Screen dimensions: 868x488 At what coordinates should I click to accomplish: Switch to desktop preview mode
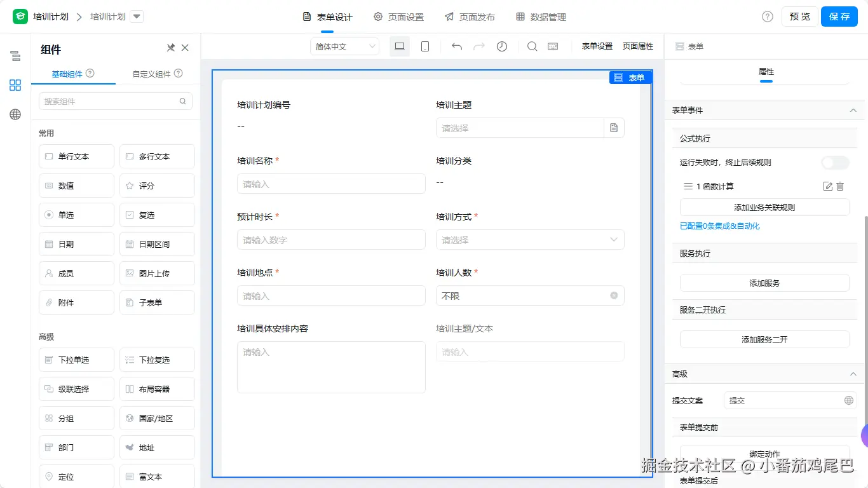point(400,46)
